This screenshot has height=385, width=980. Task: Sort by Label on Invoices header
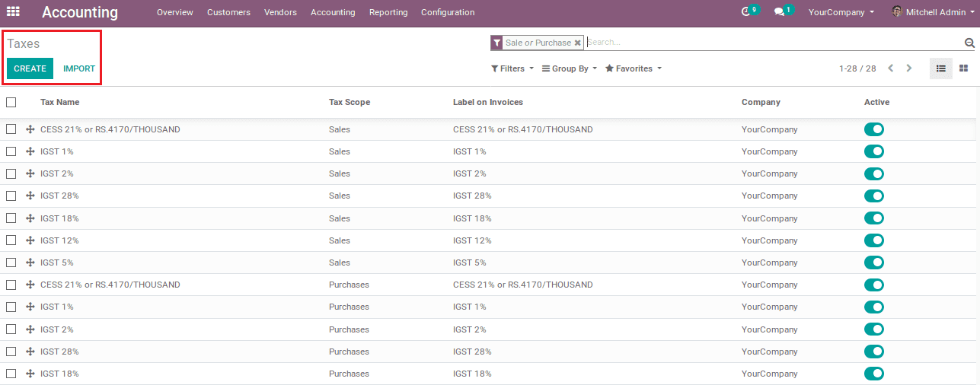click(488, 102)
